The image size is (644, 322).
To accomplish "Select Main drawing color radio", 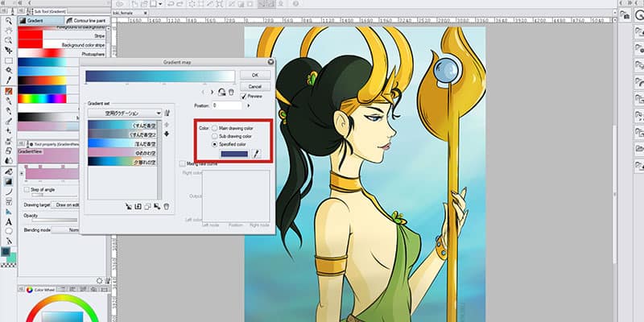I will 214,128.
